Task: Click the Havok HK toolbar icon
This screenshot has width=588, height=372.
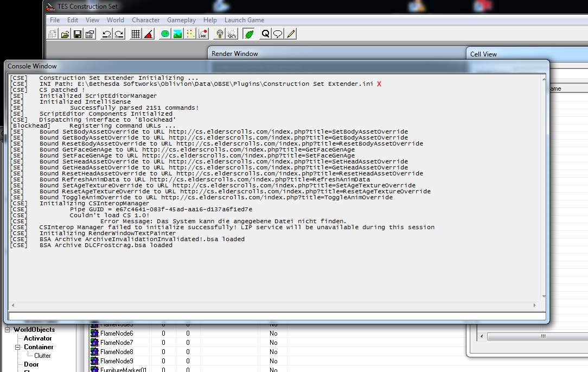Action: click(203, 34)
